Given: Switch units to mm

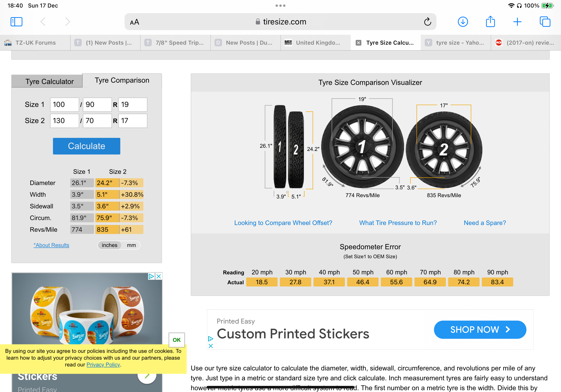Looking at the screenshot, I should click(x=131, y=245).
